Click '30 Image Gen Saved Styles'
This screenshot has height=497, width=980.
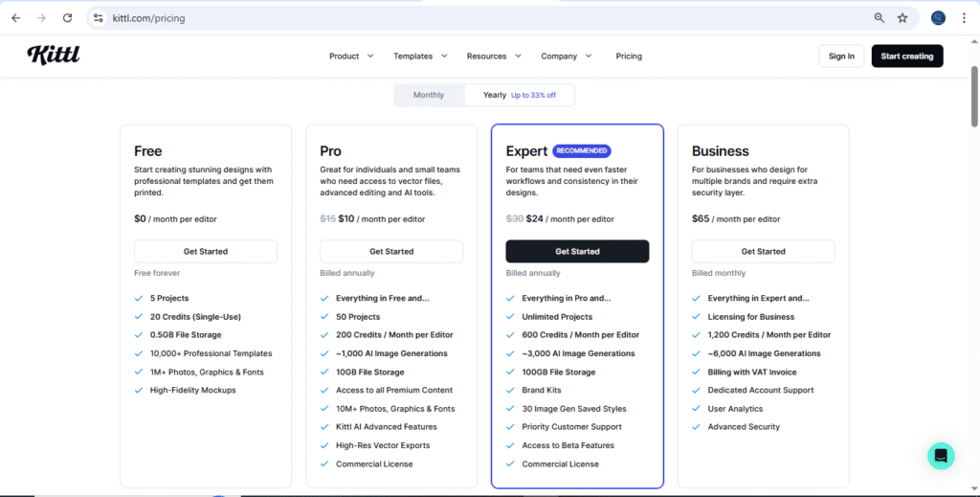574,409
